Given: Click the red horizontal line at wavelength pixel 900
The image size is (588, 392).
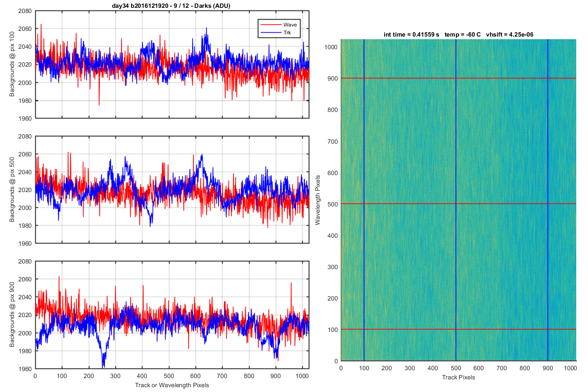Looking at the screenshot, I should 459,78.
